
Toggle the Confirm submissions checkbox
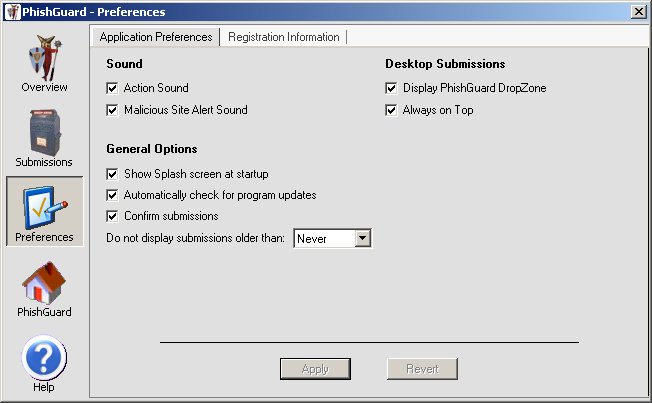point(112,216)
